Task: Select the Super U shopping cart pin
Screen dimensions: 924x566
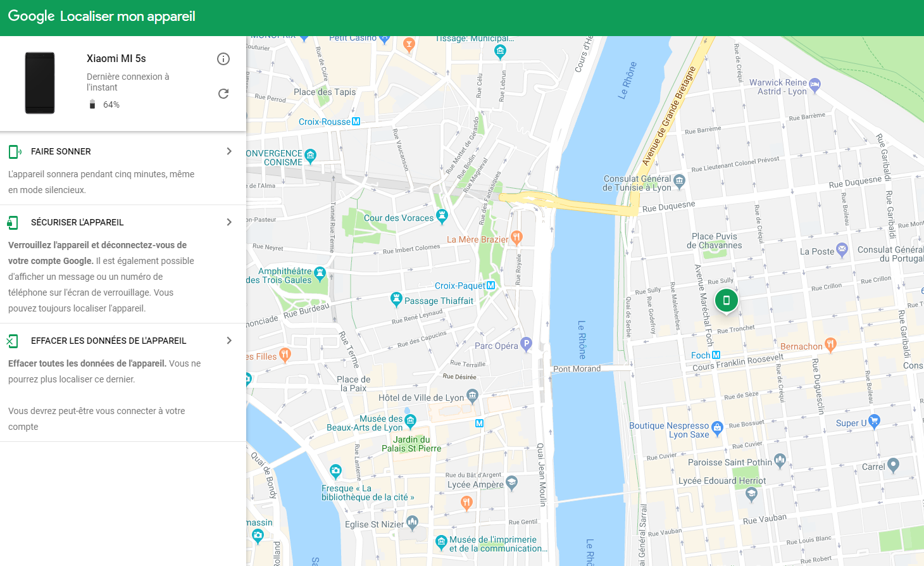Action: (874, 421)
